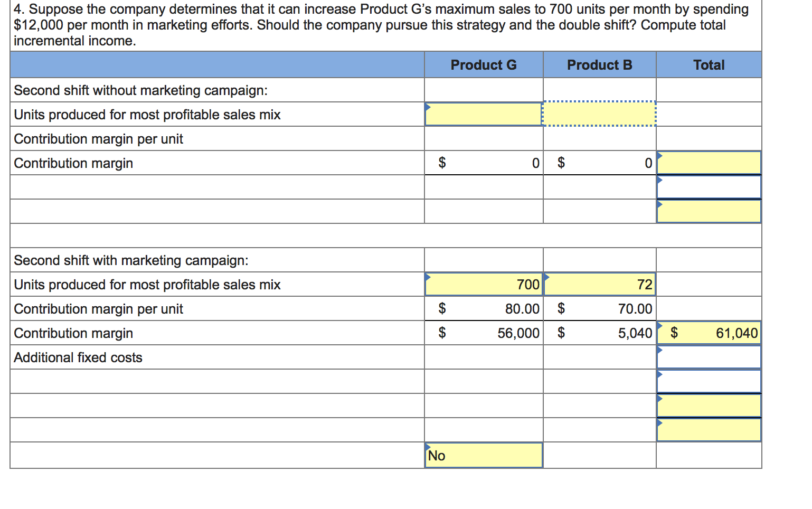Image resolution: width=812 pixels, height=509 pixels.
Task: Select Product B units cell without marketing campaign
Action: pyautogui.click(x=600, y=114)
